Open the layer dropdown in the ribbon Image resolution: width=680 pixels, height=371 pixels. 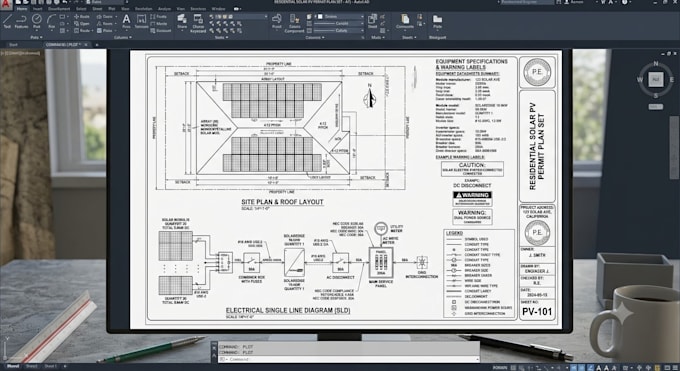click(238, 16)
